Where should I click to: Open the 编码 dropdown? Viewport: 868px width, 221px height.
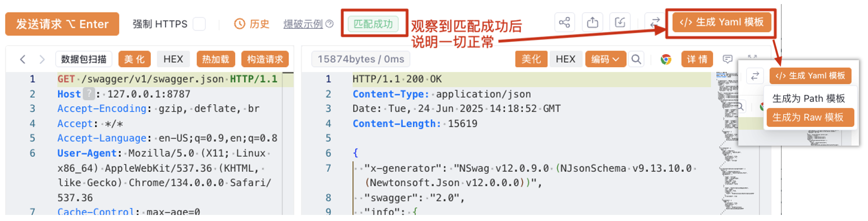[x=606, y=59]
